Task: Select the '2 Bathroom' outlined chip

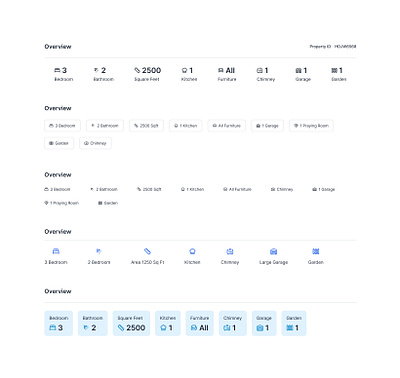Action: tap(105, 126)
